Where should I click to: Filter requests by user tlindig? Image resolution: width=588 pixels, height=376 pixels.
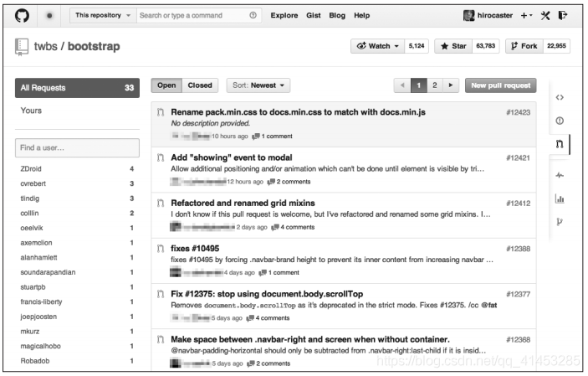(29, 198)
